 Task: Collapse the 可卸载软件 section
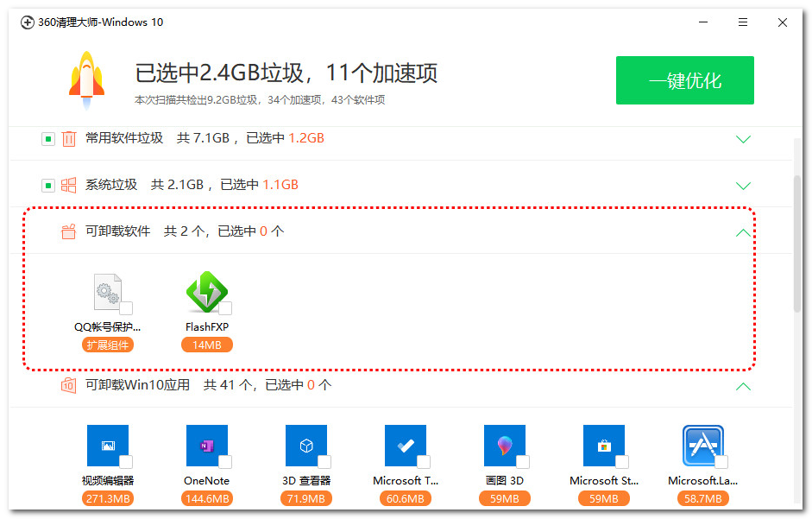coord(743,231)
